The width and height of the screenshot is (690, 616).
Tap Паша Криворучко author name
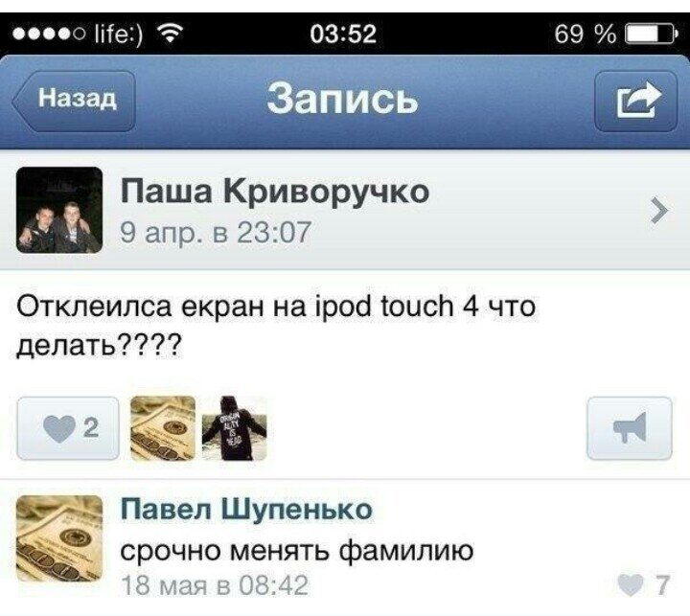tap(275, 192)
